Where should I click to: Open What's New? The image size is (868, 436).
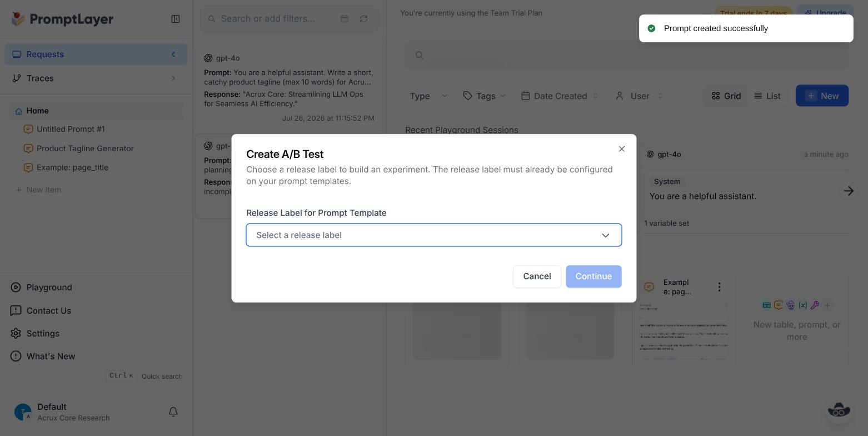click(x=51, y=356)
